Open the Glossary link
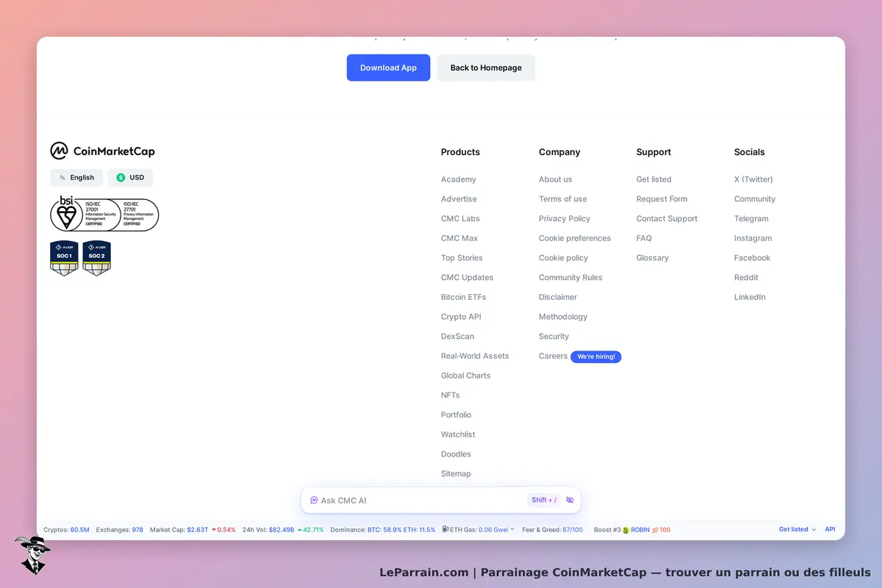The width and height of the screenshot is (882, 588). [x=652, y=258]
